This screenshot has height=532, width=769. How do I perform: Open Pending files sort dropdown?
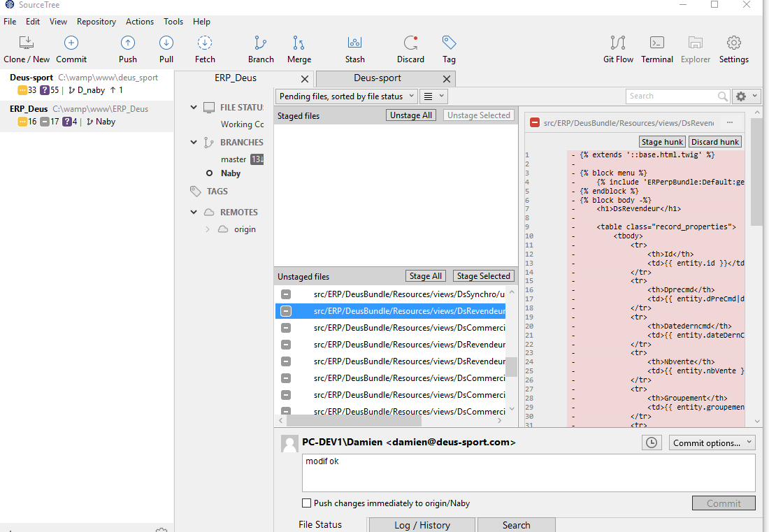[x=347, y=96]
